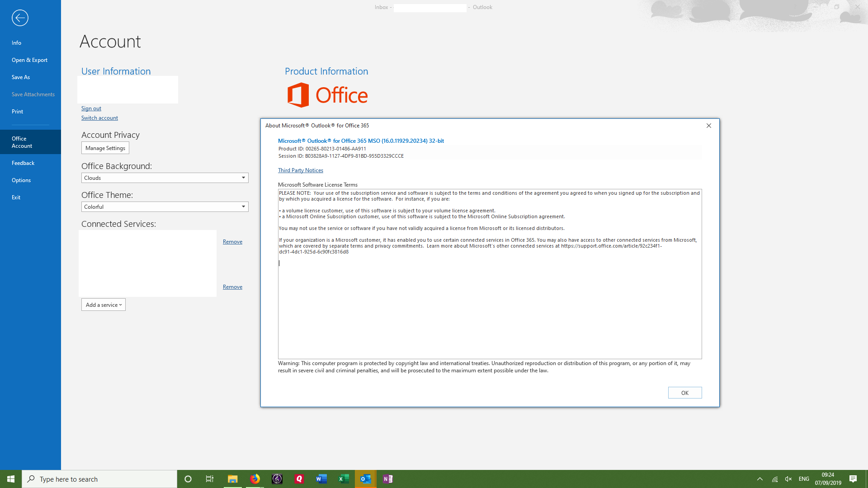Open File Explorer from the taskbar
Viewport: 868px width, 488px height.
point(233,479)
